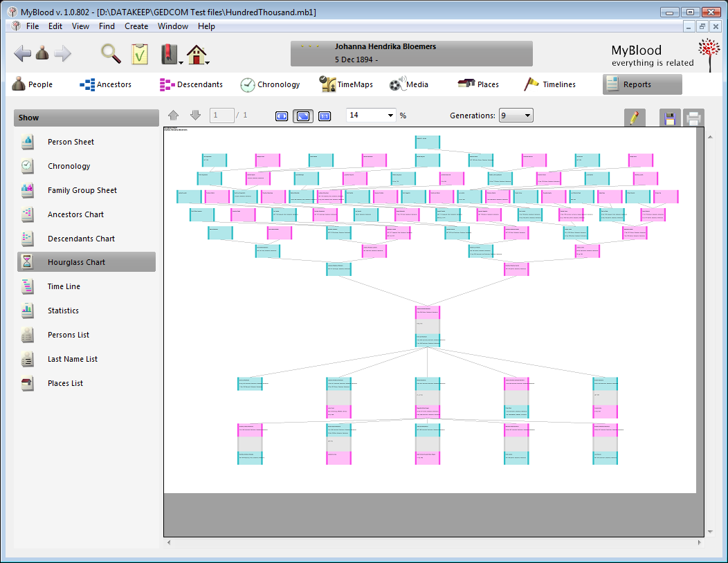The image size is (728, 563).
Task: Switch to the Descendants tab
Action: 191,84
